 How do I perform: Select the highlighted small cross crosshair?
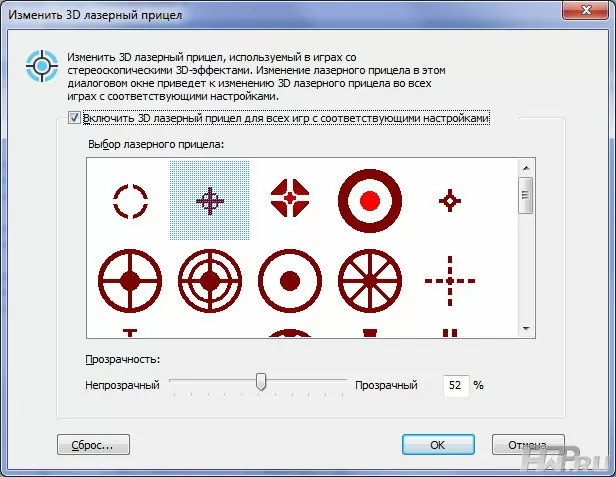[x=210, y=201]
